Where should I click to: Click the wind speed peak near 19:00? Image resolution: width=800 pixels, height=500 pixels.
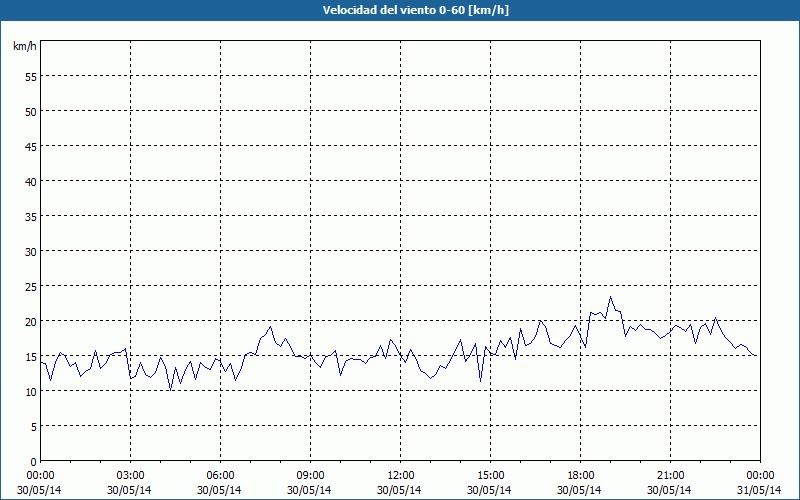(610, 296)
